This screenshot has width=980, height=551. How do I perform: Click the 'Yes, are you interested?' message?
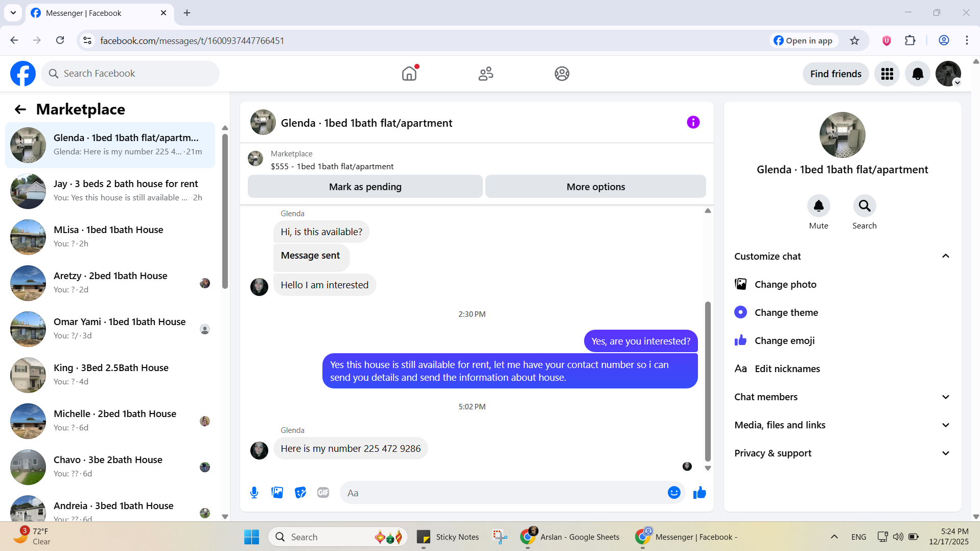641,341
